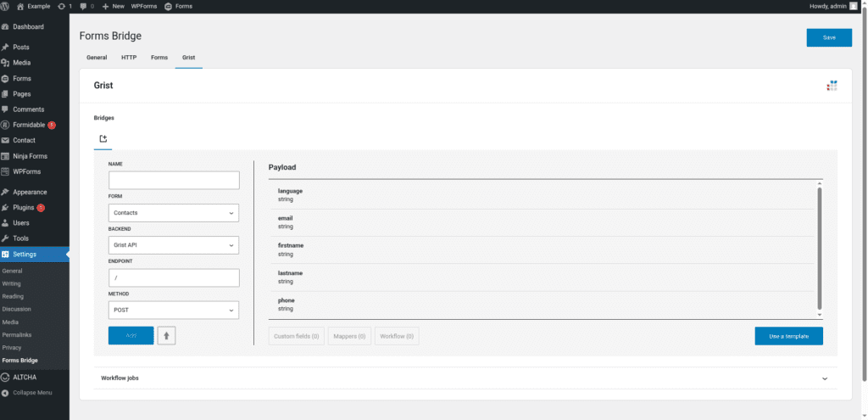Open the Example site home link
The image size is (868, 420).
pyautogui.click(x=33, y=6)
